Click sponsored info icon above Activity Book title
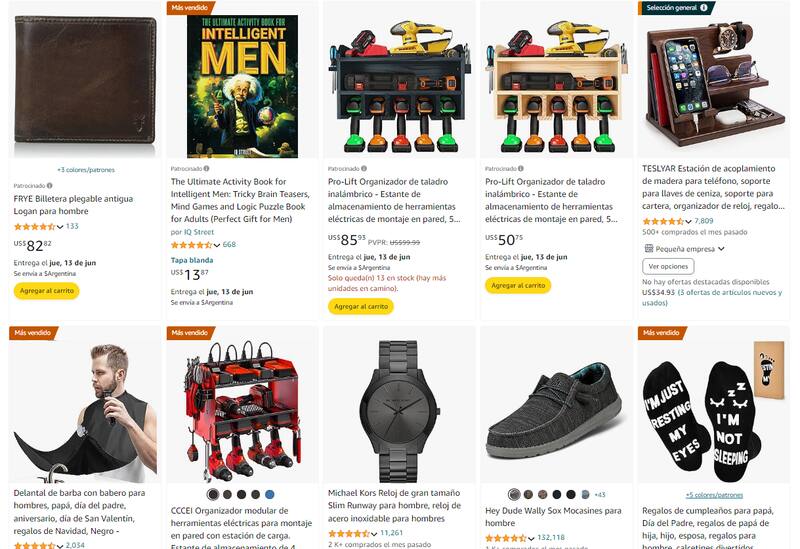This screenshot has width=800, height=549. point(206,168)
